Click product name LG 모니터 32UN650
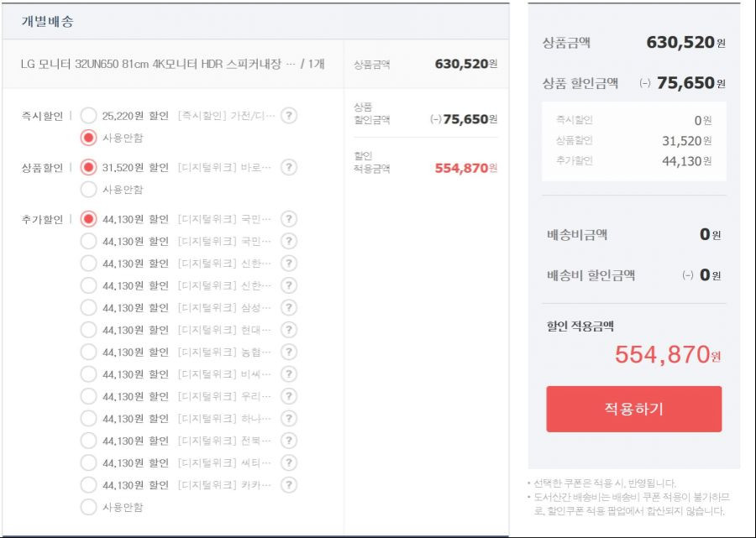The width and height of the screenshot is (756, 538). (172, 64)
